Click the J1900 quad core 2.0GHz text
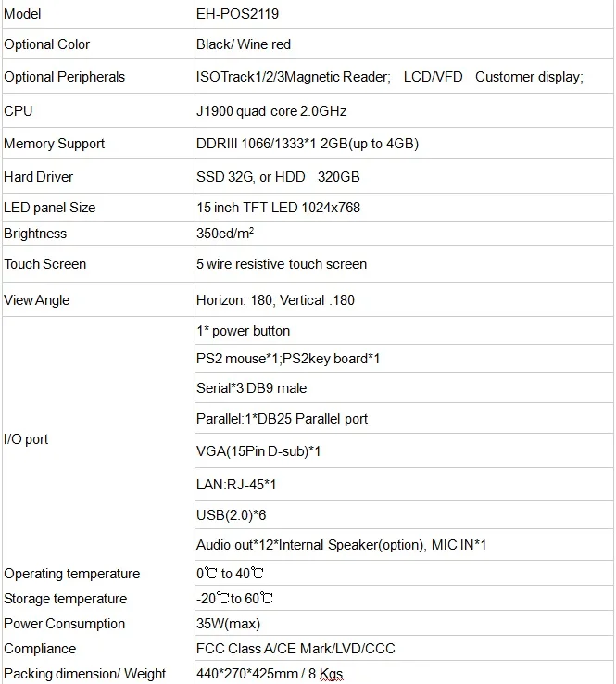Viewport: 616px width, 684px height. (271, 111)
